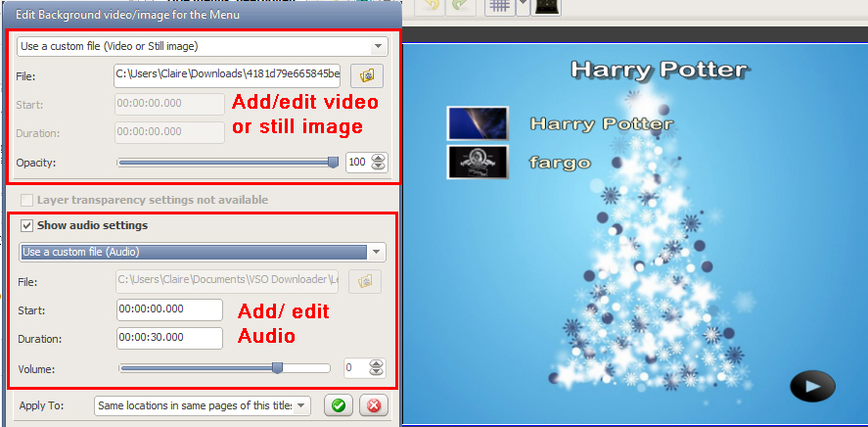Toggle Layer transparency settings checkbox
This screenshot has width=868, height=427.
[26, 200]
